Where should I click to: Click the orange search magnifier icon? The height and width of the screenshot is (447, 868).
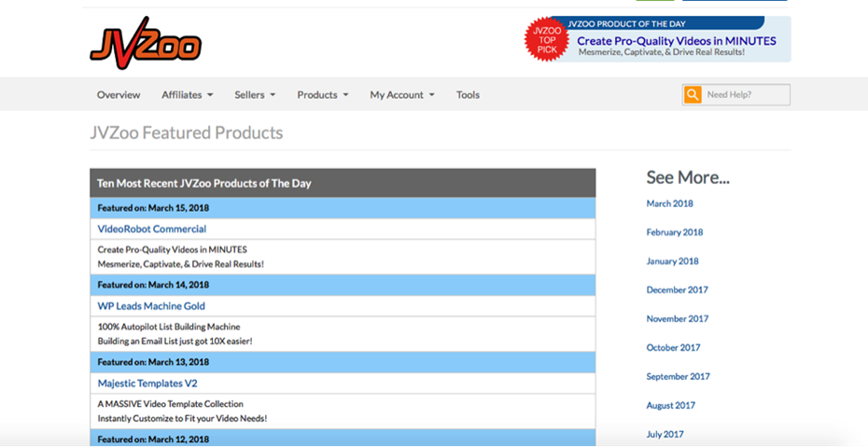tap(692, 94)
